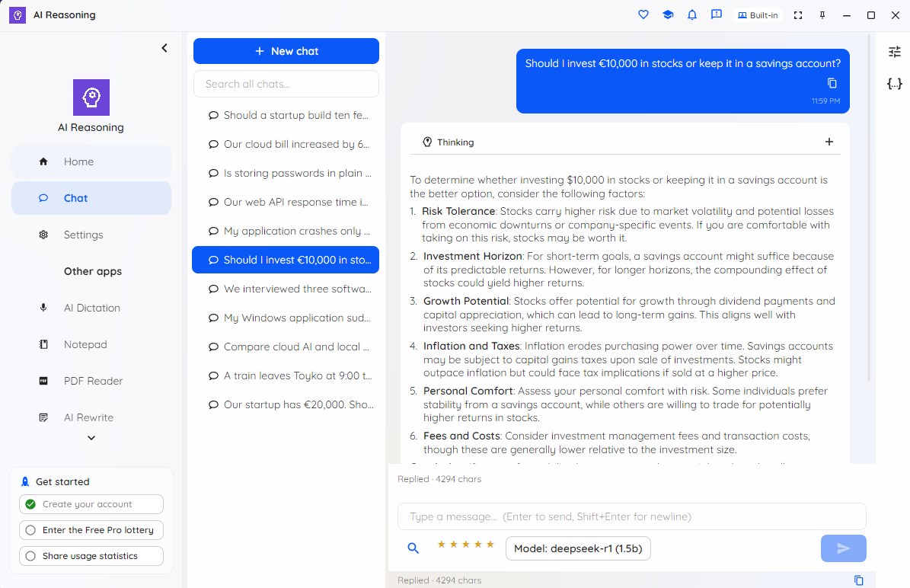Click the heart favorite icon in title bar
Image resolution: width=910 pixels, height=588 pixels.
point(643,15)
